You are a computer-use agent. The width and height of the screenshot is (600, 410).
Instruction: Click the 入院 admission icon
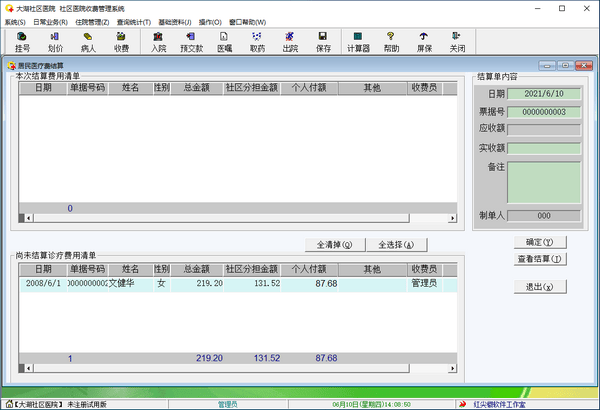tap(158, 41)
